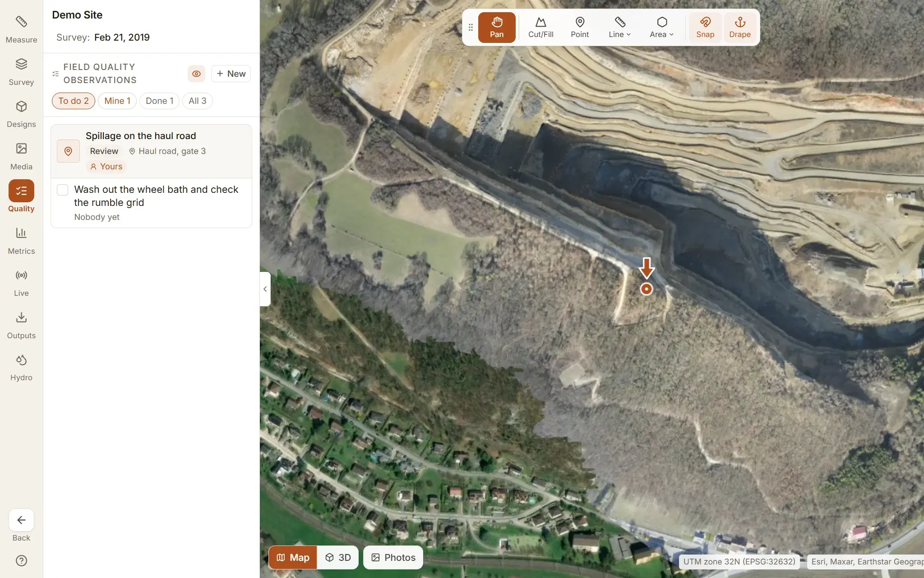
Task: Click the Haul road, gate 3 location
Action: click(x=167, y=151)
